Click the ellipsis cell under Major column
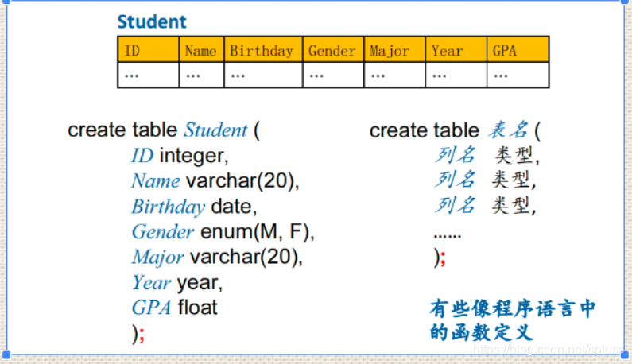 (394, 75)
